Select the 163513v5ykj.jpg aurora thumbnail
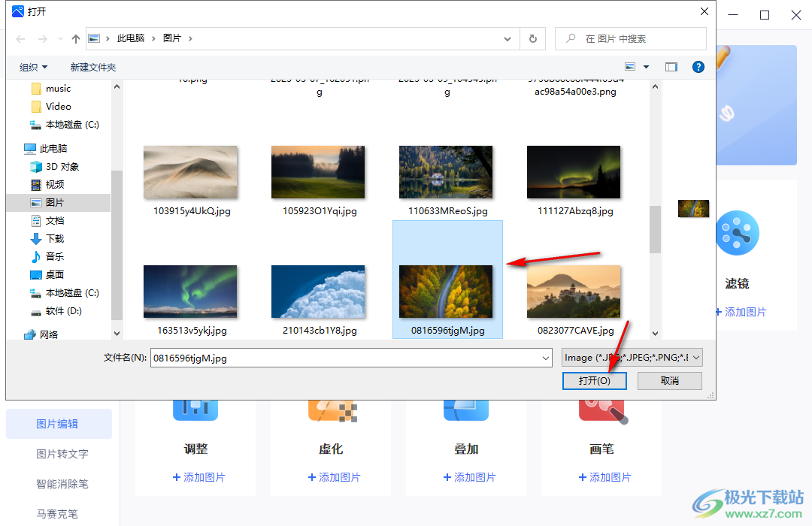This screenshot has height=526, width=812. click(190, 292)
